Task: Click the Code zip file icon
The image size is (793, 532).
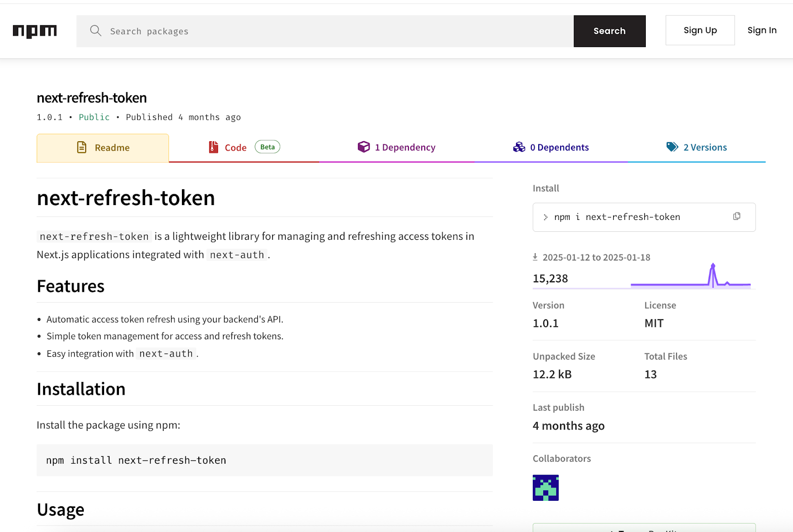Action: point(214,147)
